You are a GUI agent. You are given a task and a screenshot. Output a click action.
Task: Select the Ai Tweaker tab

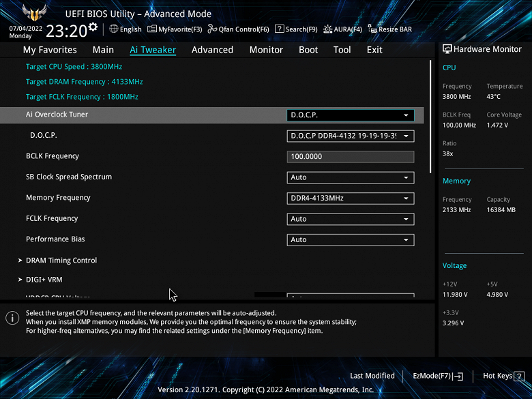tap(153, 50)
